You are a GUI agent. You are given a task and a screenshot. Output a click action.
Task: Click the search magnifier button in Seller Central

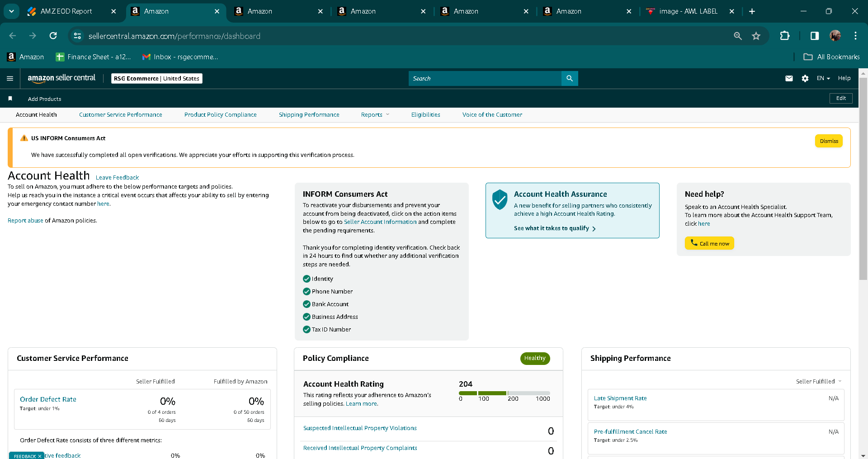(570, 78)
